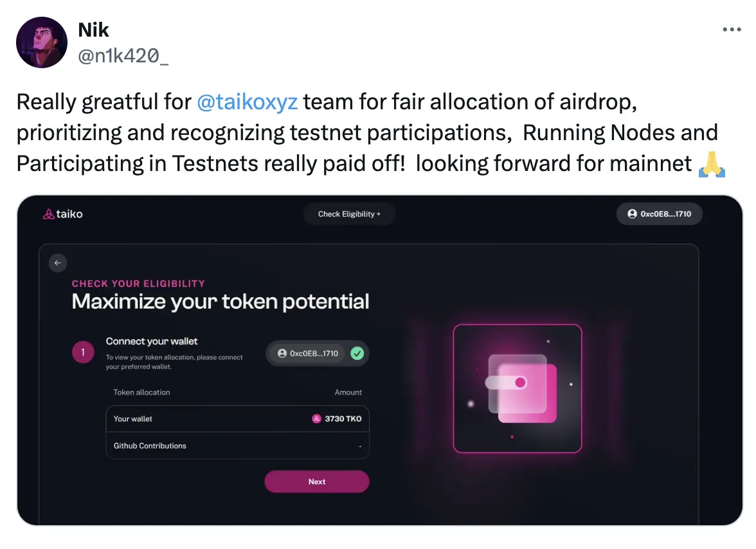The width and height of the screenshot is (756, 549).
Task: Click the Maximize your token potential heading
Action: click(x=221, y=301)
